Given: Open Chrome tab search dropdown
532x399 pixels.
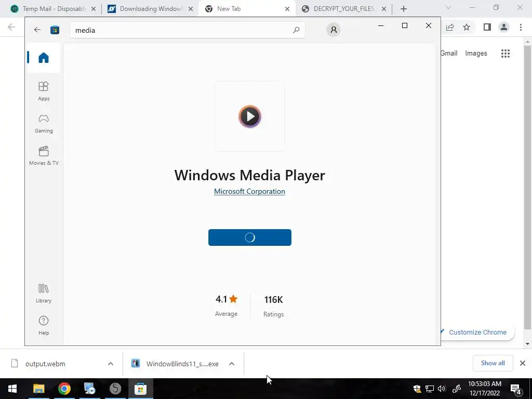Looking at the screenshot, I should 448,7.
